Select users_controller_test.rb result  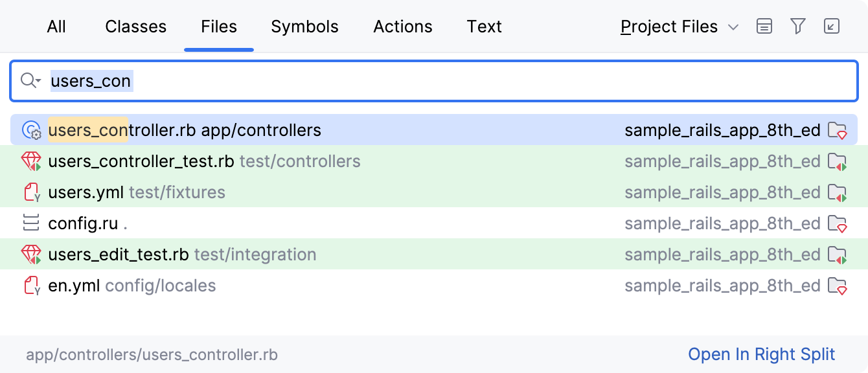click(x=434, y=161)
